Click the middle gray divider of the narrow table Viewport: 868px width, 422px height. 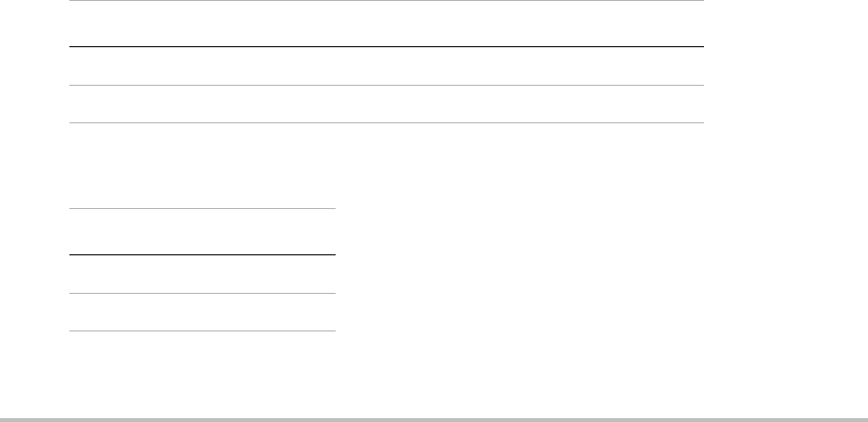coord(203,293)
